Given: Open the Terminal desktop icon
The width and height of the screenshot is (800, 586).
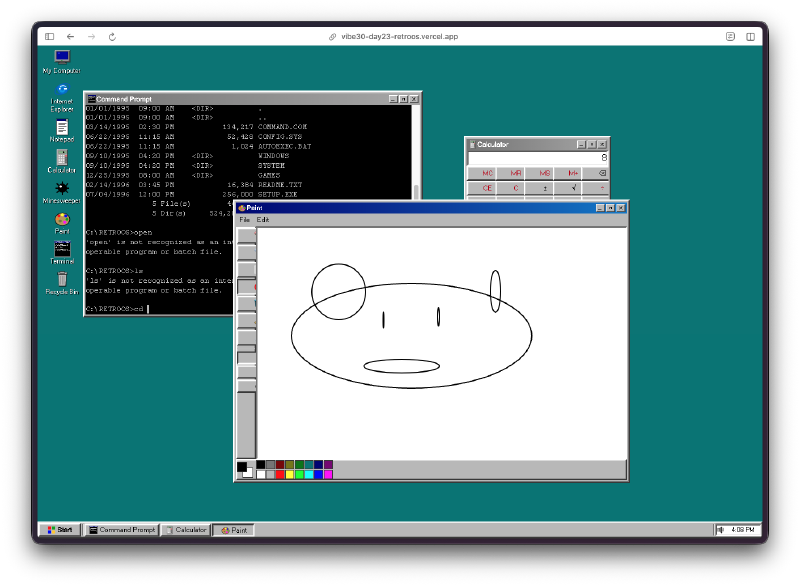Looking at the screenshot, I should pos(62,249).
